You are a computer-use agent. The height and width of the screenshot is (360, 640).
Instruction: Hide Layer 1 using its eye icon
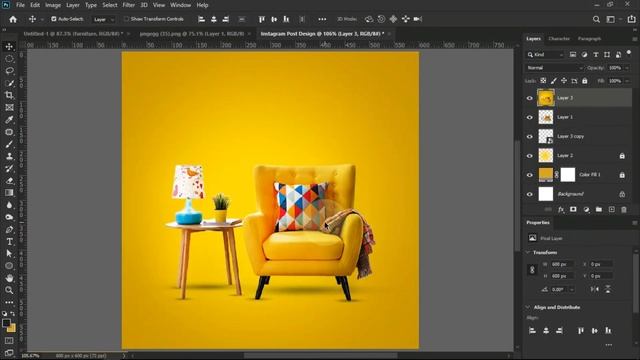[529, 117]
